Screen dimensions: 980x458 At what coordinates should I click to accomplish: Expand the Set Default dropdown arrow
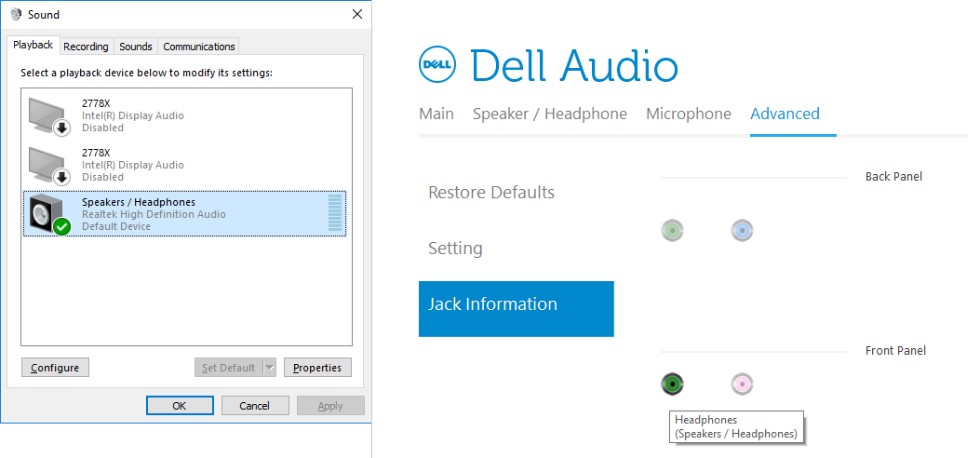tap(269, 368)
